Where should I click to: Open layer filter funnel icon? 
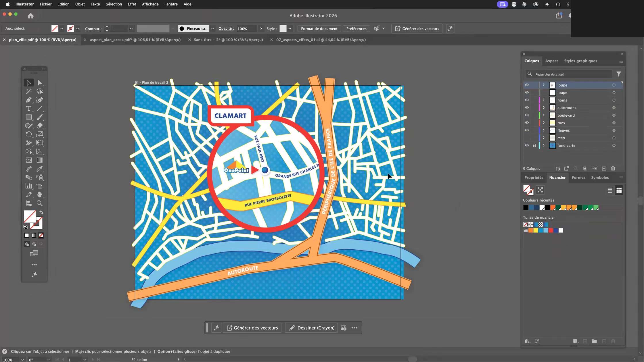click(619, 74)
